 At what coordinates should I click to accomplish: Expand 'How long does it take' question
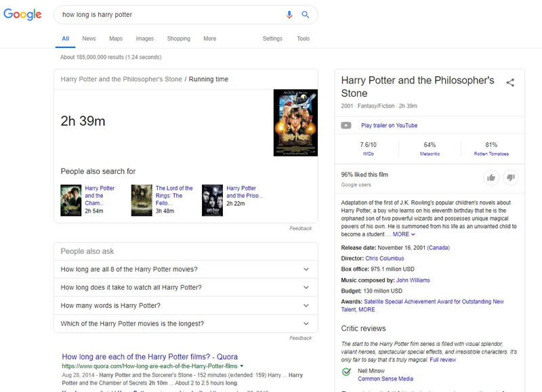186,287
